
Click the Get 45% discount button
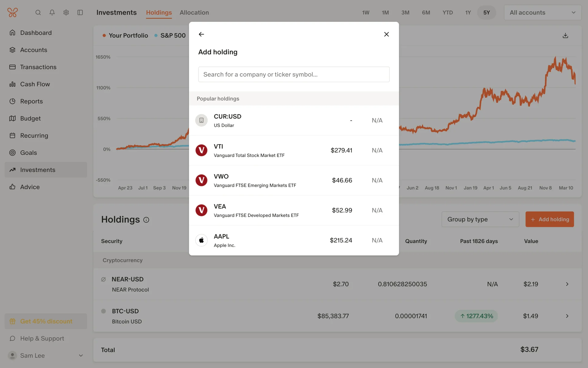tap(46, 321)
